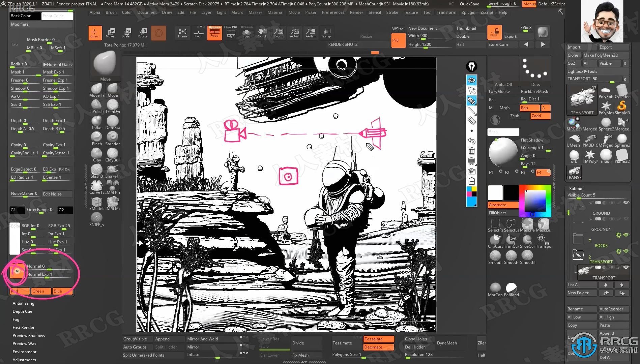Screen dimensions: 640x364
Task: Expand the Modifiers section
Action: 41,24
